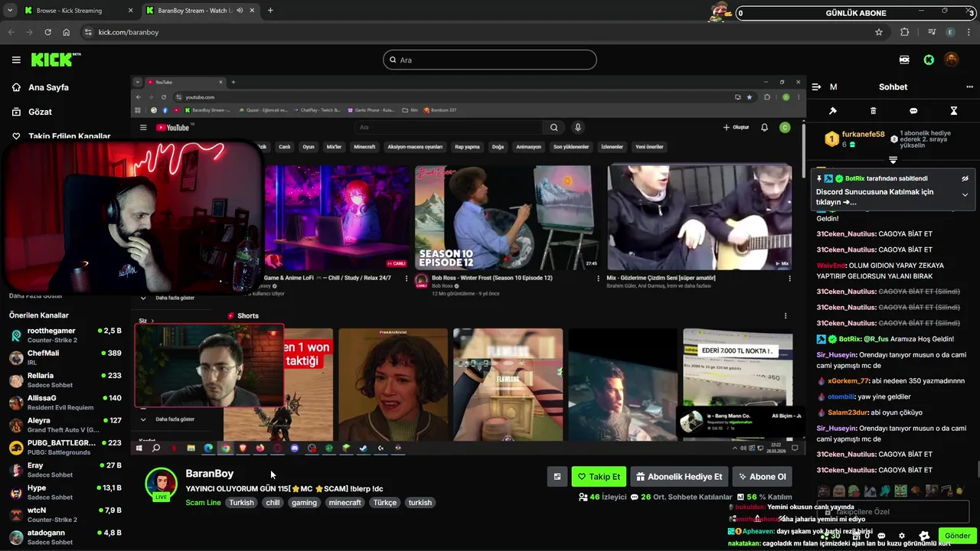Screen dimensions: 980x551
Task: Open Aleyra channel
Action: [65, 425]
